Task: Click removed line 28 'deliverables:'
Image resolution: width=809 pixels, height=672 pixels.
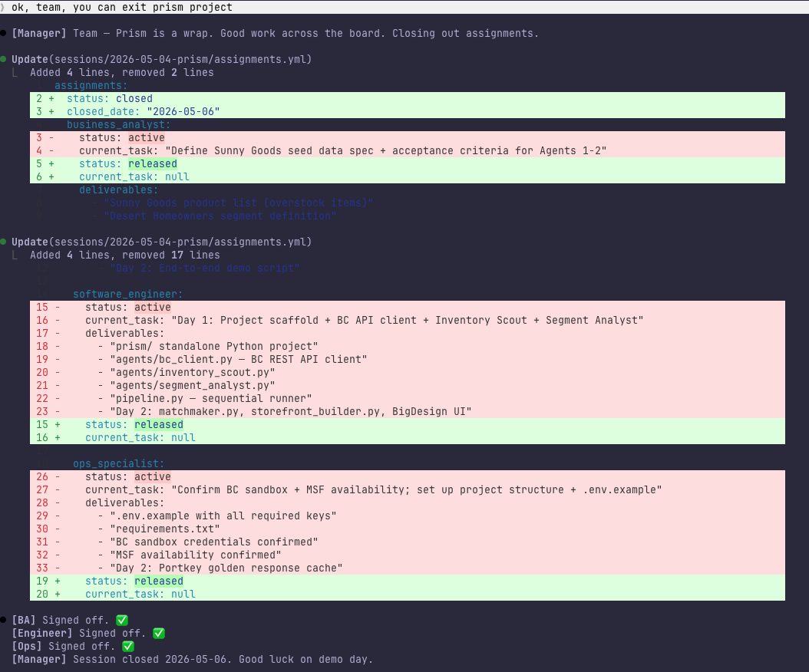Action: [x=408, y=502]
